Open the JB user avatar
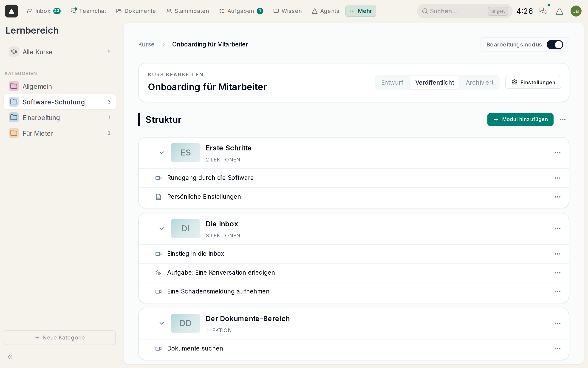This screenshot has width=588, height=368. point(576,11)
